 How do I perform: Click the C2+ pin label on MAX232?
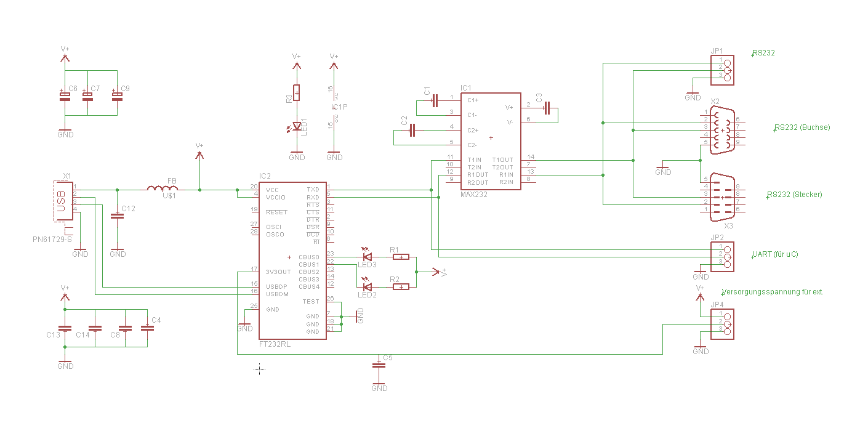pos(473,130)
